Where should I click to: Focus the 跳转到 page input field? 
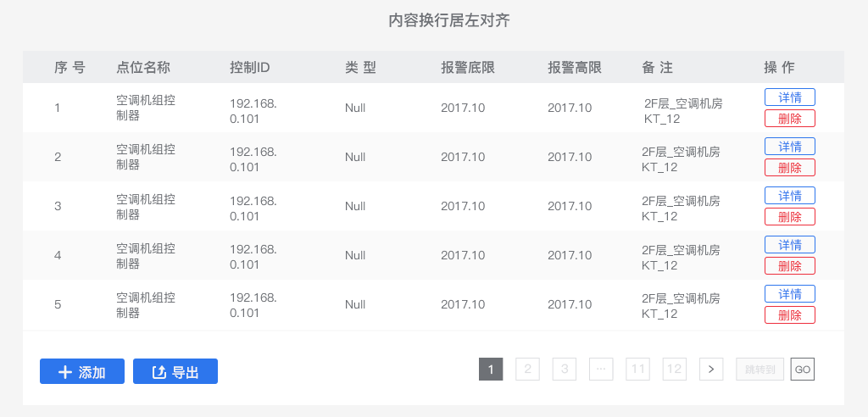(x=760, y=369)
